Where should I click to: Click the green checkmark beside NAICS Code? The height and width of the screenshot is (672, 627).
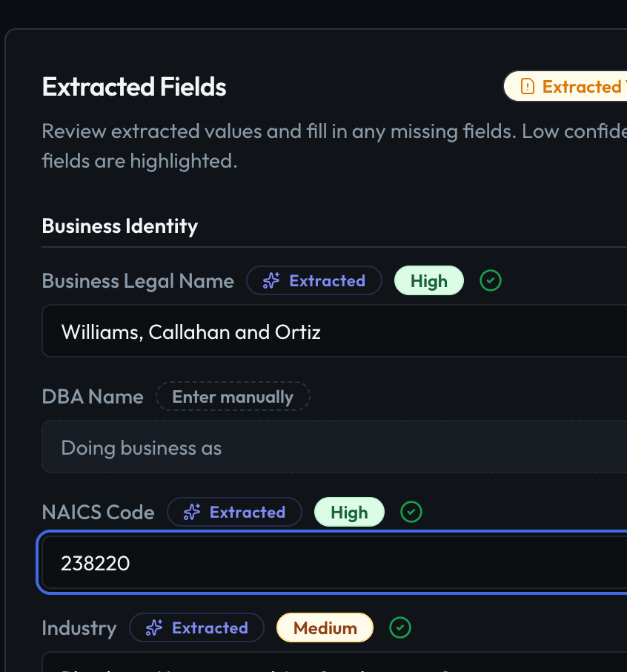[411, 512]
